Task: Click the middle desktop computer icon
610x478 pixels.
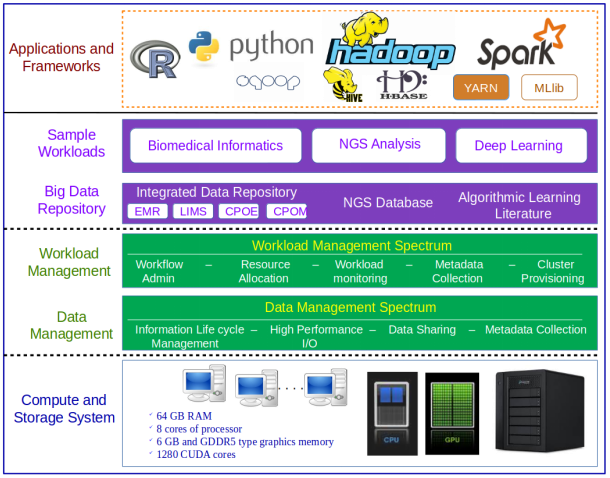Action: 256,388
